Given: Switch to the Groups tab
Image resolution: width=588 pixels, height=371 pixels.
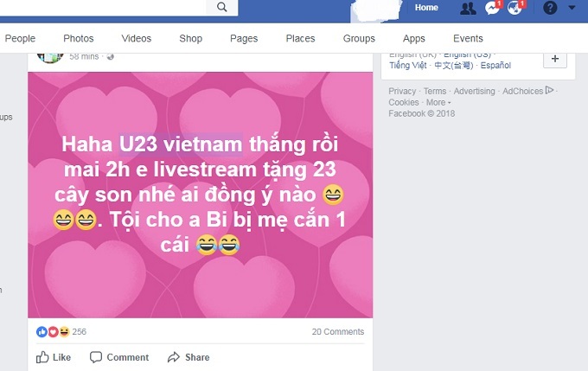Looking at the screenshot, I should click(359, 38).
